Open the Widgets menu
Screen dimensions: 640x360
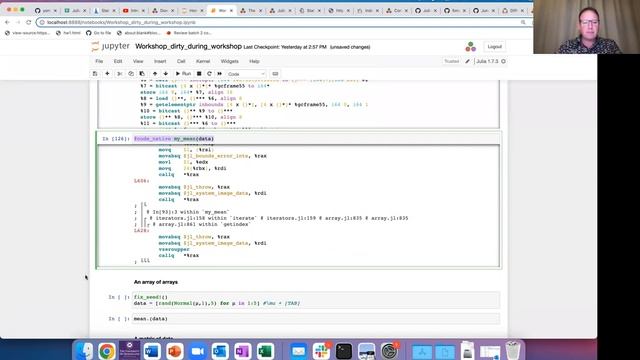click(229, 61)
